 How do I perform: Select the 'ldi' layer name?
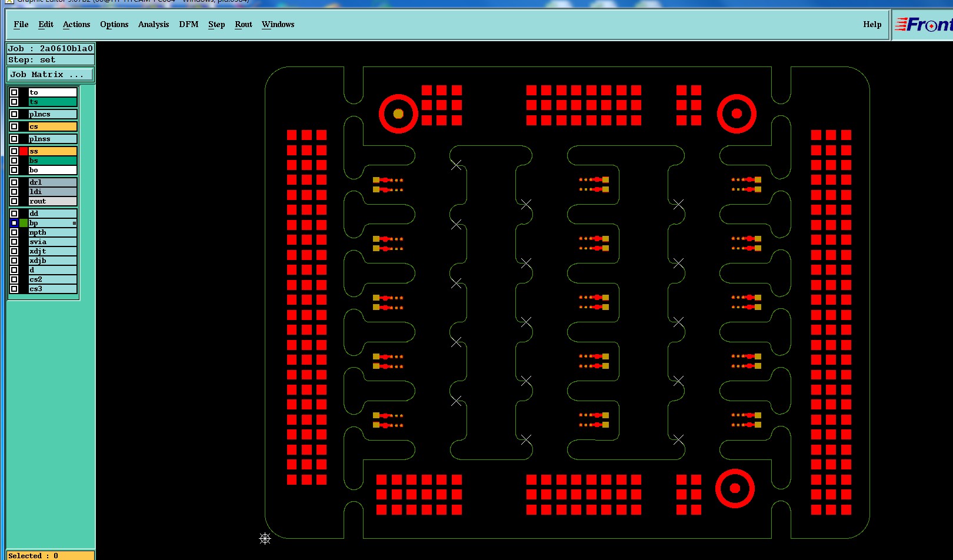click(53, 192)
